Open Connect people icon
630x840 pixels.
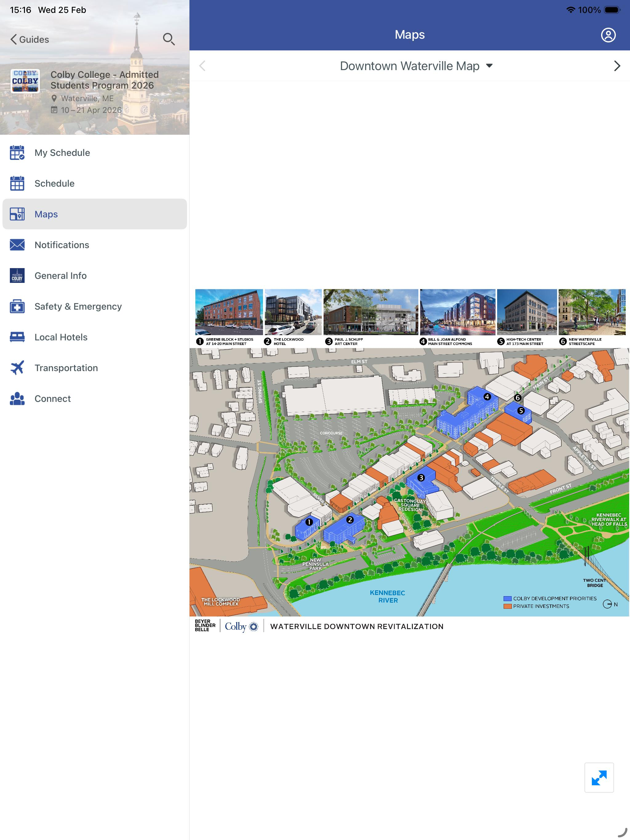click(17, 399)
